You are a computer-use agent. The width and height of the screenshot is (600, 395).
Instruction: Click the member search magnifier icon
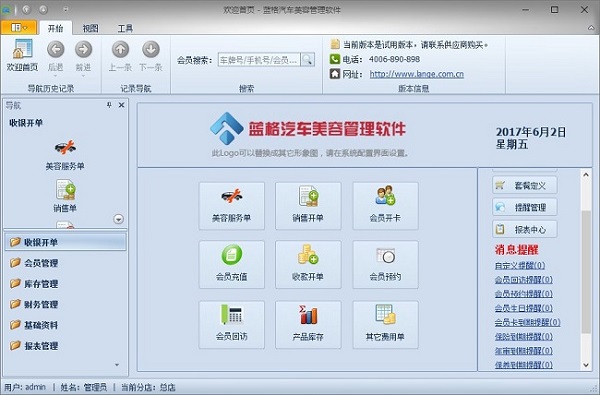tap(307, 60)
